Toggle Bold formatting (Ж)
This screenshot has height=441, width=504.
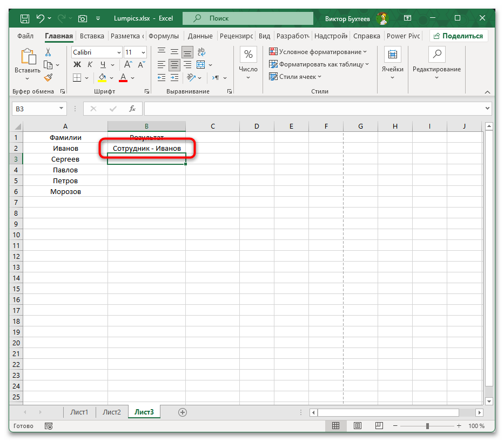click(76, 65)
